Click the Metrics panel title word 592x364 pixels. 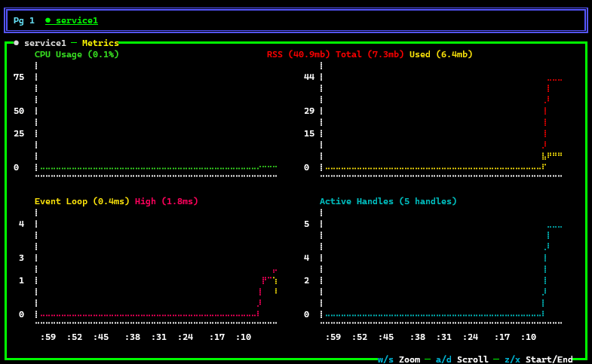100,43
